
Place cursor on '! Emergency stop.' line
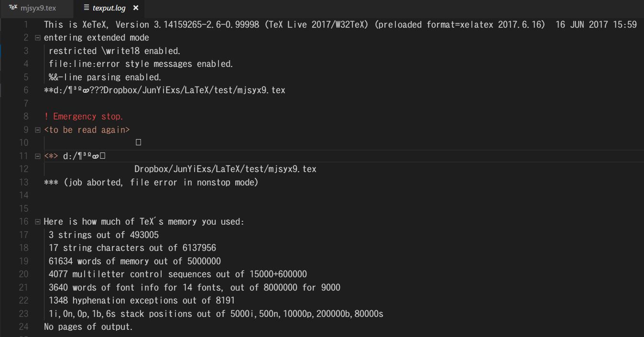(83, 116)
